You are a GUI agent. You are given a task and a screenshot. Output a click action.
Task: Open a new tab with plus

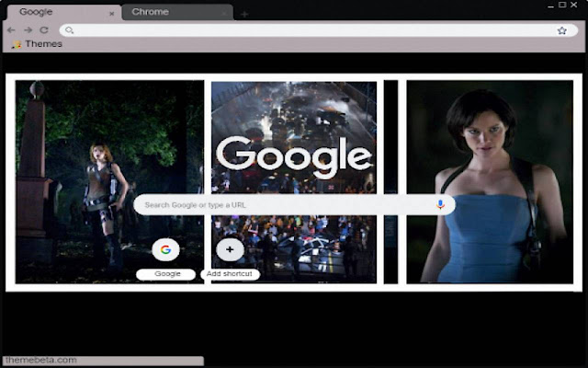[244, 15]
